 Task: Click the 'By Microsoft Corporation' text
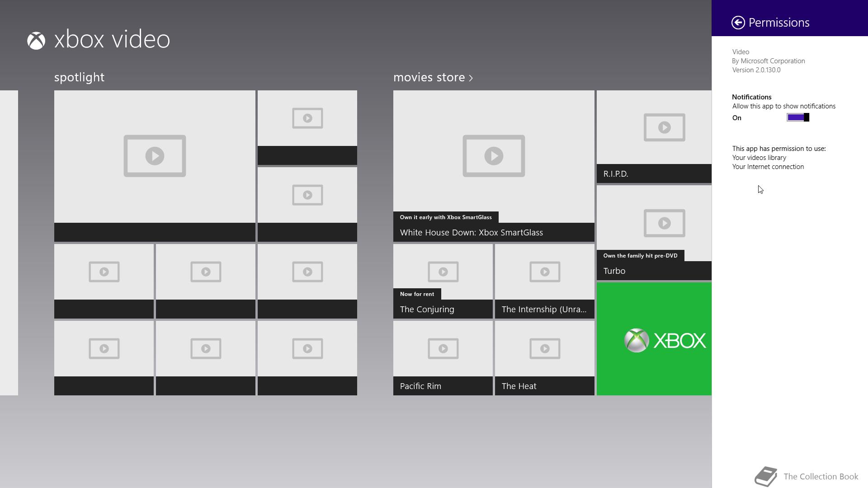pyautogui.click(x=769, y=61)
